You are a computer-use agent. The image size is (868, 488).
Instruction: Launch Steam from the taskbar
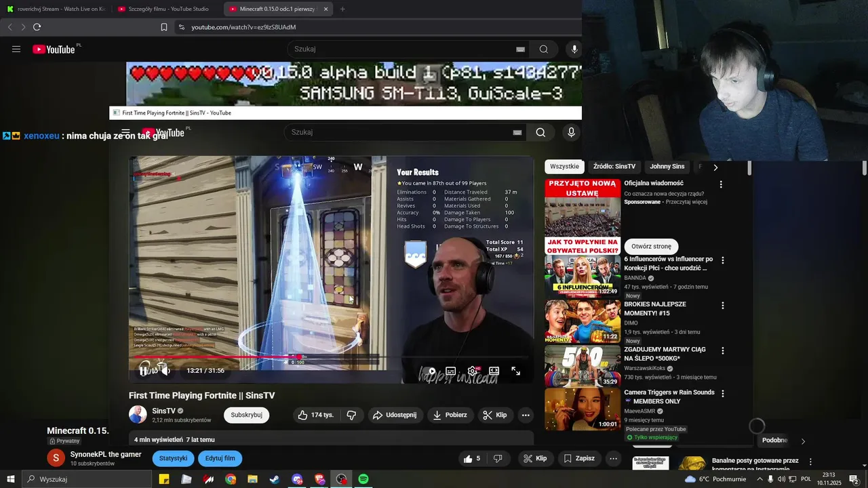(275, 479)
